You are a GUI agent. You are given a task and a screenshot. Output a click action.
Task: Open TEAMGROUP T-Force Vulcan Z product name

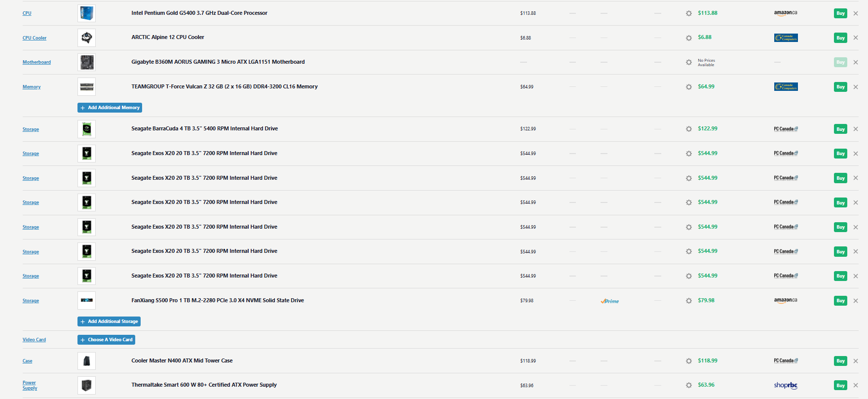coord(225,86)
